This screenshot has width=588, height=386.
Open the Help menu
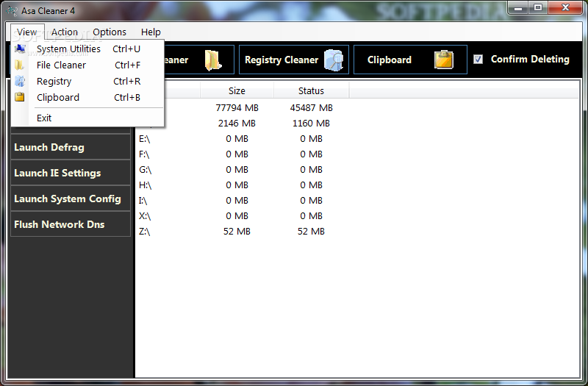click(151, 32)
